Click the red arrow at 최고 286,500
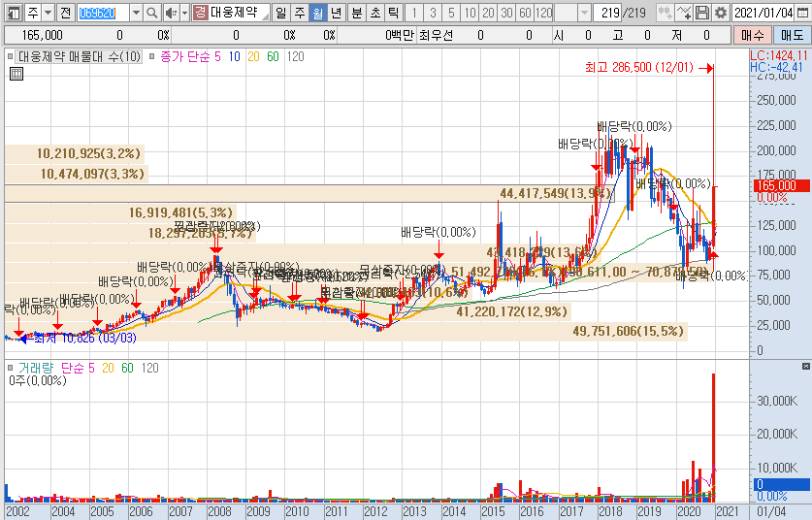 [x=706, y=68]
